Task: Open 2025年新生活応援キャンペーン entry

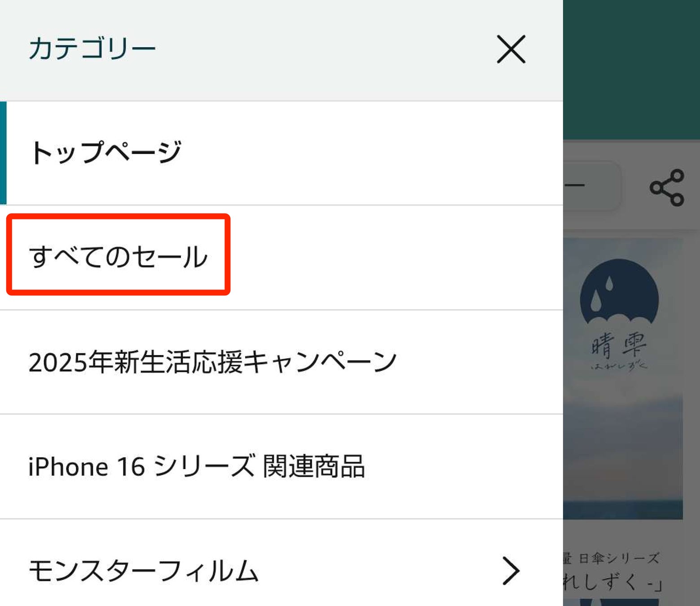Action: point(282,362)
